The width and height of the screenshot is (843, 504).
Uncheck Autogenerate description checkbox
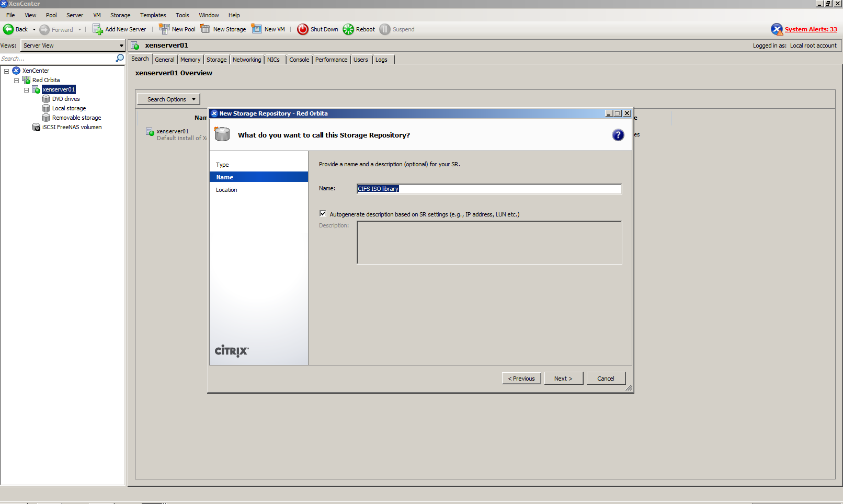323,213
